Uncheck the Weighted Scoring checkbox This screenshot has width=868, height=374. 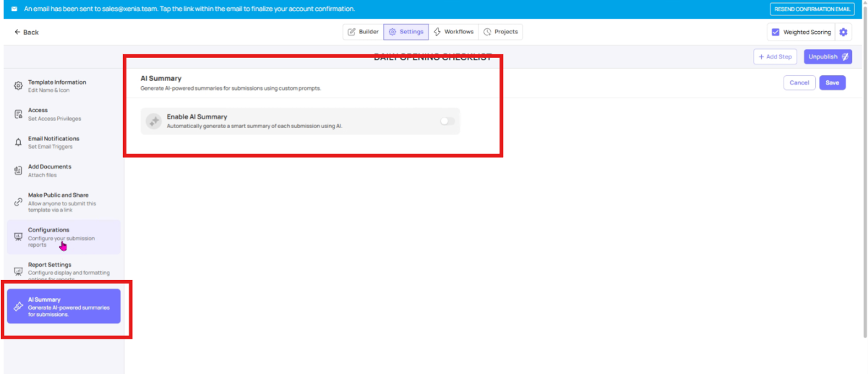click(775, 33)
